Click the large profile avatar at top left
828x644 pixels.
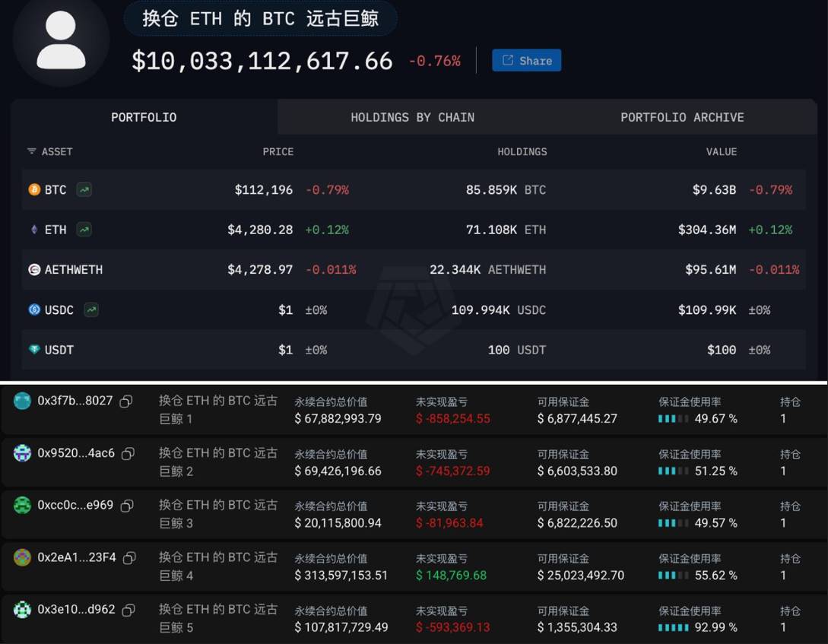point(62,43)
